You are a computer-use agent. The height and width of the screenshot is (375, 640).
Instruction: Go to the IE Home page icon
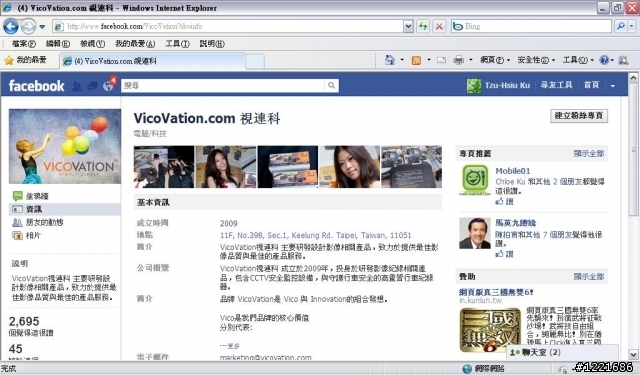click(x=390, y=60)
